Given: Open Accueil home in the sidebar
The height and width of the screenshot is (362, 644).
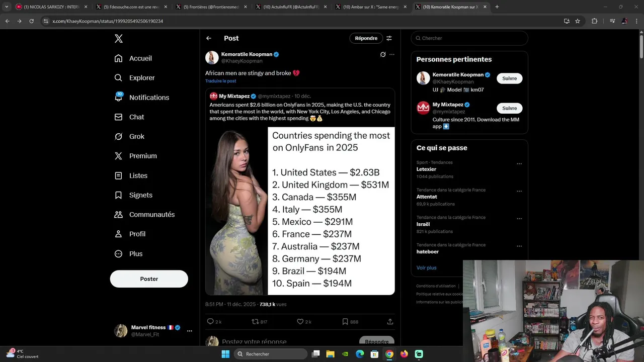Looking at the screenshot, I should 133,58.
